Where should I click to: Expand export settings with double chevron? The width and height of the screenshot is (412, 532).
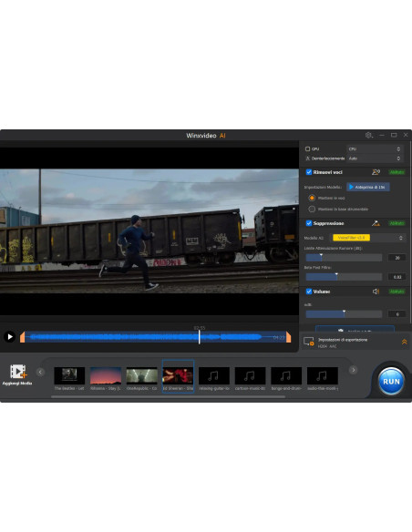pyautogui.click(x=404, y=342)
